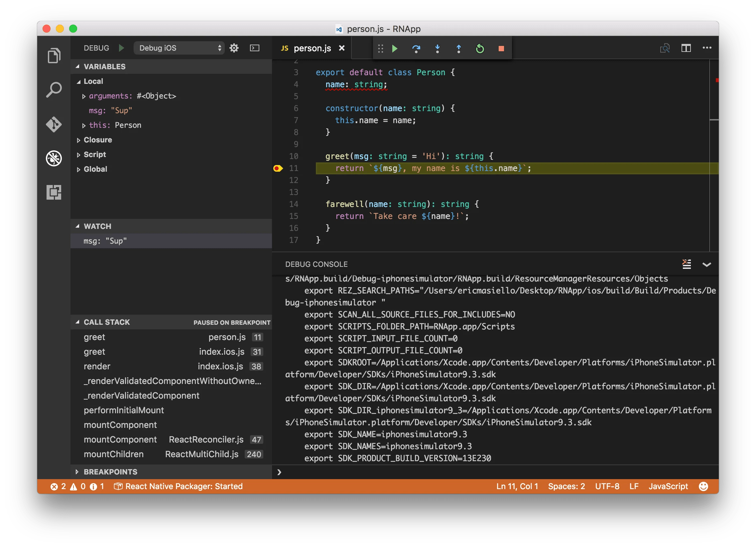The height and width of the screenshot is (547, 756).
Task: Open the Search view in activity bar
Action: click(54, 90)
